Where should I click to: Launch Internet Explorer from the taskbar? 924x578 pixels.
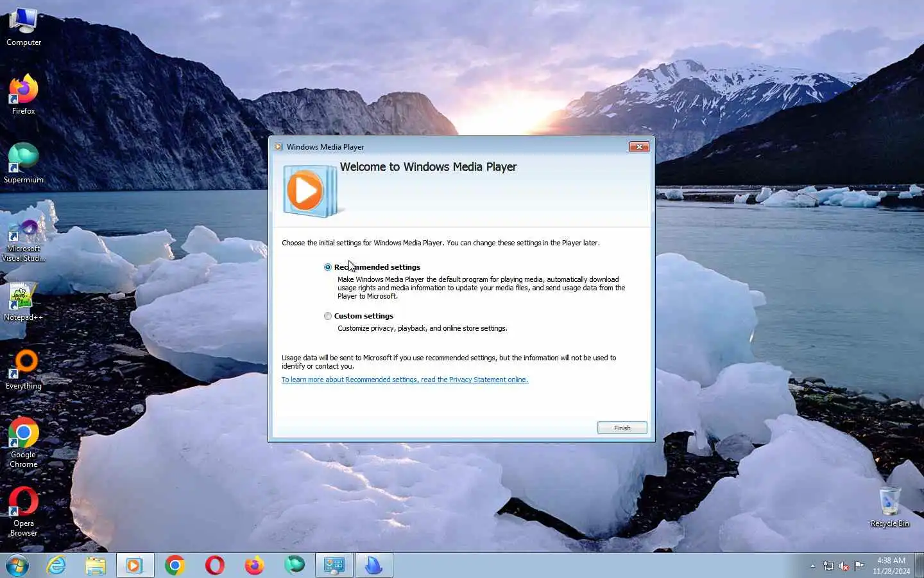pos(56,565)
